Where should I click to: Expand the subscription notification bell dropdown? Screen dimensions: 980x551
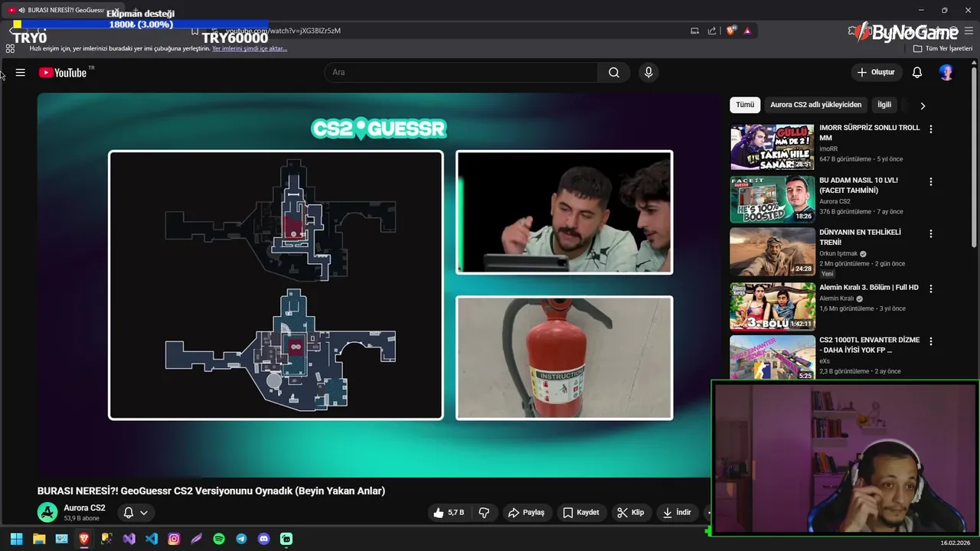pyautogui.click(x=136, y=513)
